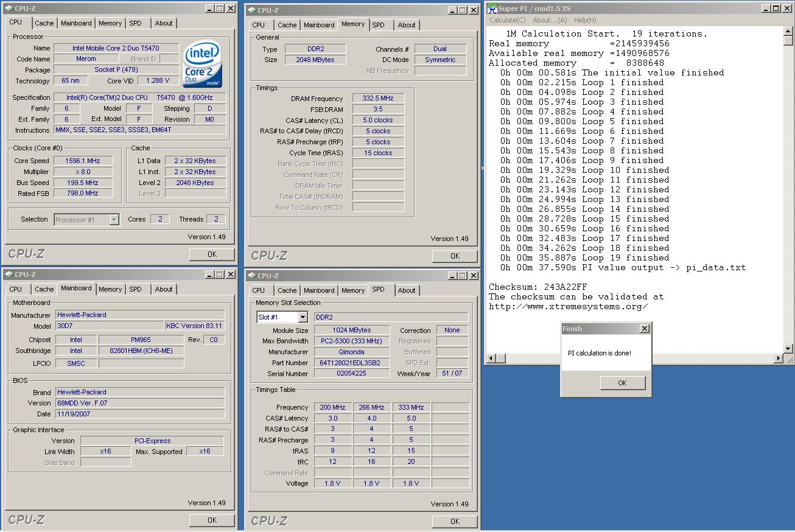Click the Max Bandwidth value PC2-5300 (333 MHz)

click(352, 341)
